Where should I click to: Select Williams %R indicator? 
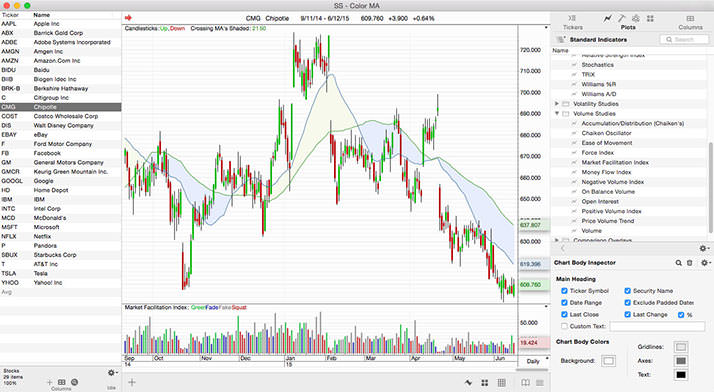click(598, 84)
